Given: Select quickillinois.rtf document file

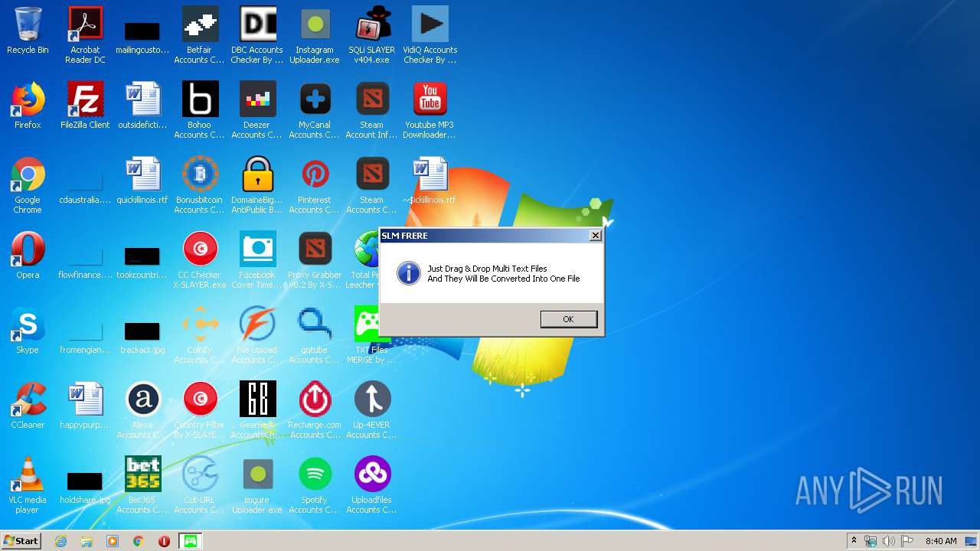Looking at the screenshot, I should [142, 181].
